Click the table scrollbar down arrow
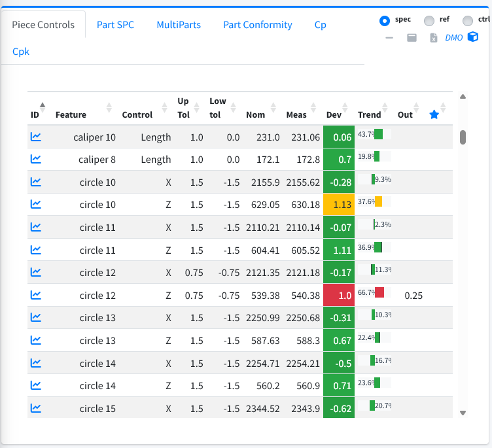Image resolution: width=492 pixels, height=448 pixels. point(463,413)
